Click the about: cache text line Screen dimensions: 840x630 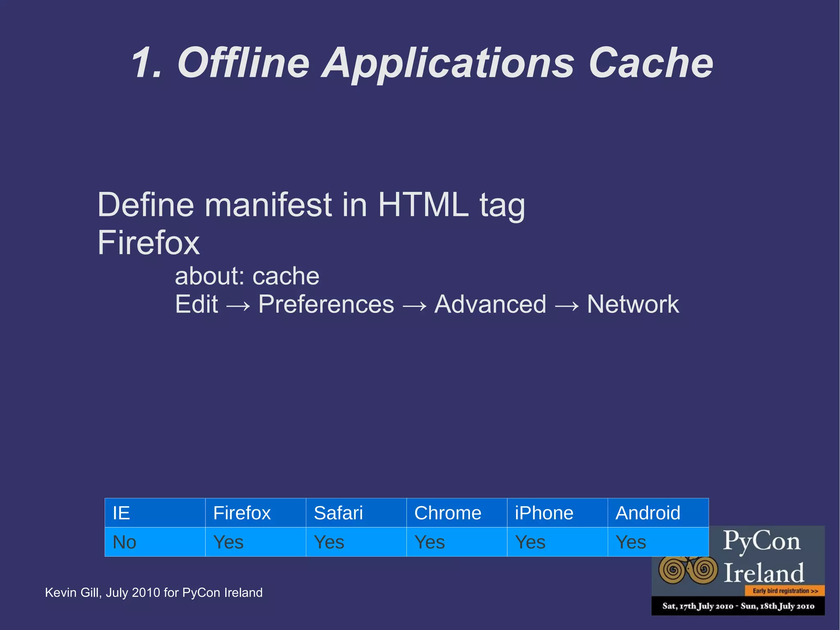pyautogui.click(x=247, y=276)
